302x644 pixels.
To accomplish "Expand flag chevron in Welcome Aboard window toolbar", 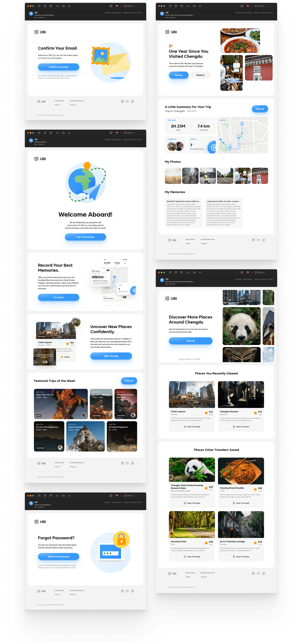I will [121, 133].
